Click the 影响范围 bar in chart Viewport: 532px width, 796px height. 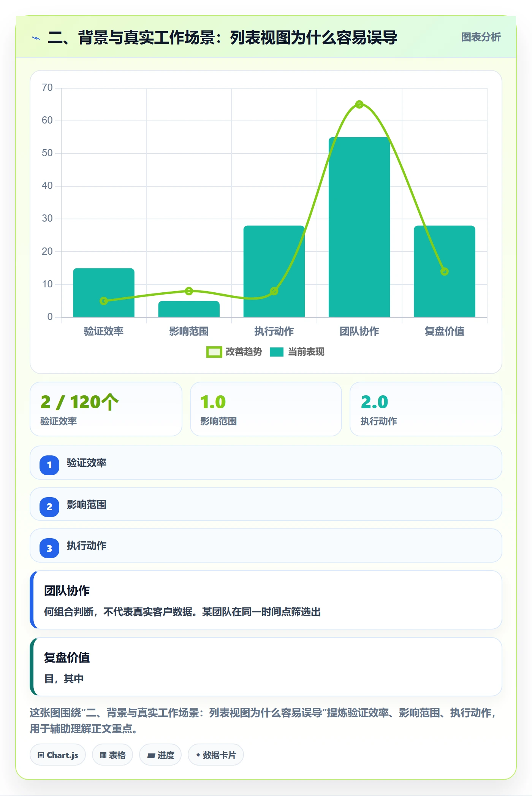[x=189, y=309]
